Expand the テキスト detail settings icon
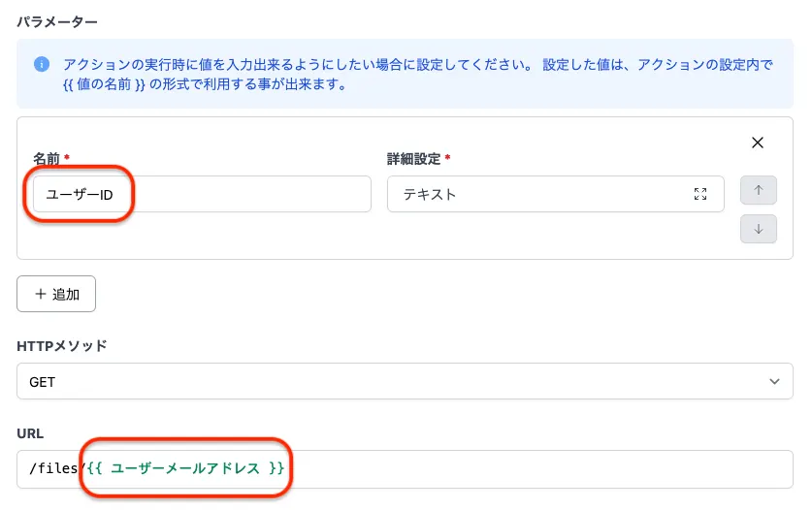The image size is (812, 510). coord(700,194)
